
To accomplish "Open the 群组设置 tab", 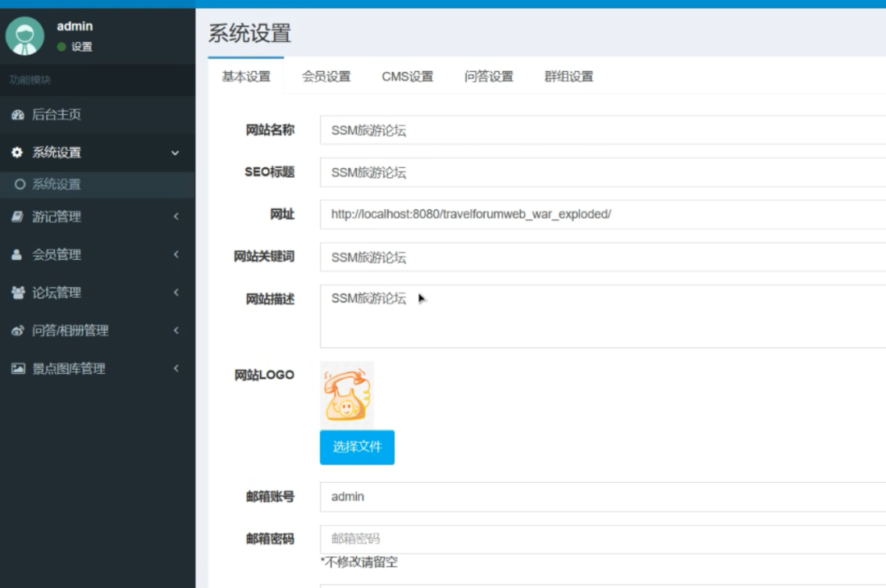I will [568, 76].
